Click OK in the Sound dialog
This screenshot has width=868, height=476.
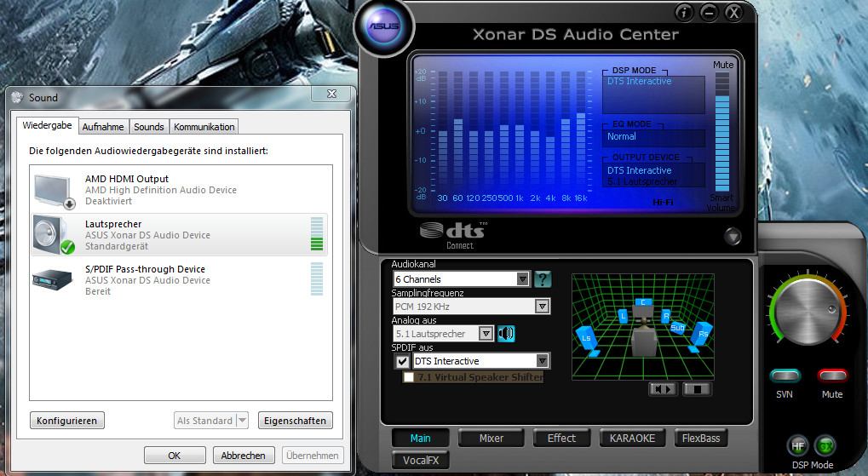pos(175,456)
